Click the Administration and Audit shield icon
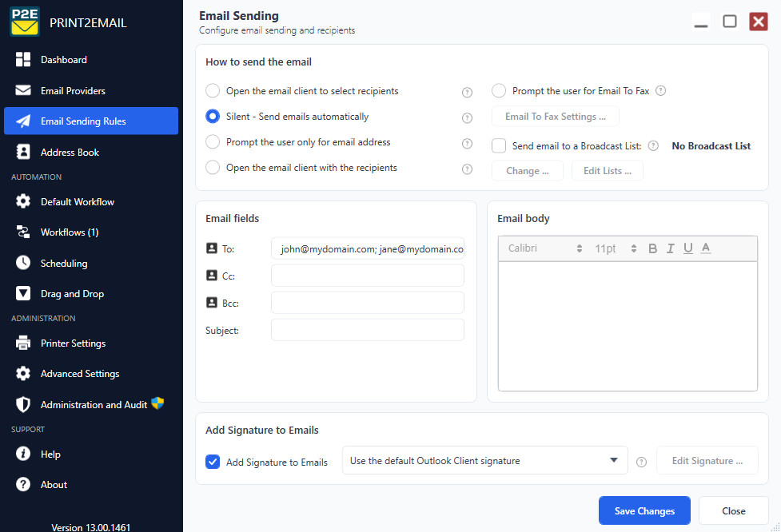This screenshot has width=781, height=532. 23,404
